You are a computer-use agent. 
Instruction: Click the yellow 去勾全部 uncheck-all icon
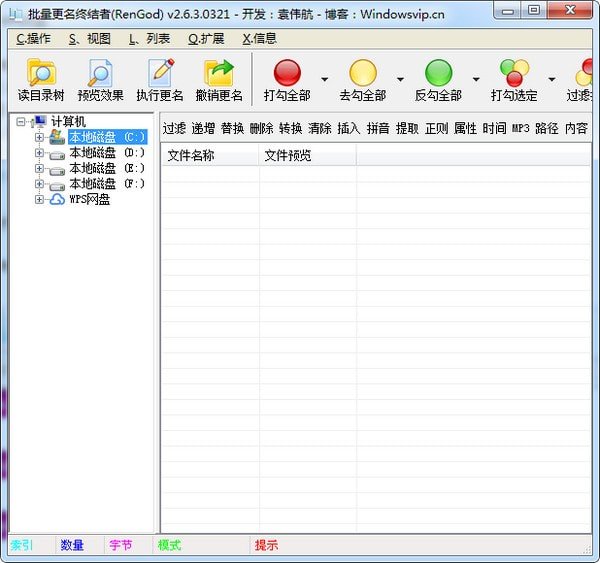tap(363, 73)
